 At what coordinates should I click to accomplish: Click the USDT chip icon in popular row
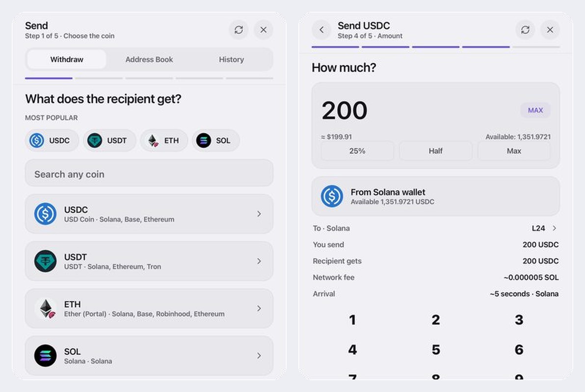tap(94, 141)
